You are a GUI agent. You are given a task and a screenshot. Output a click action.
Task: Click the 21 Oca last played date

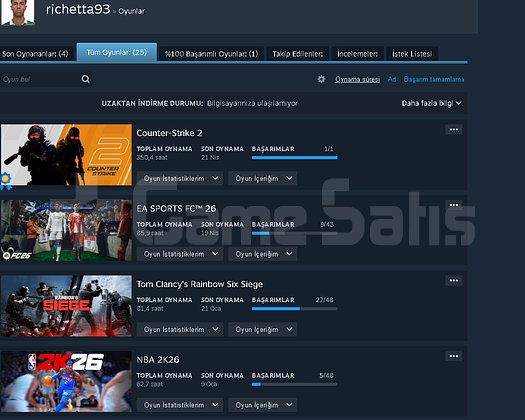pyautogui.click(x=211, y=308)
